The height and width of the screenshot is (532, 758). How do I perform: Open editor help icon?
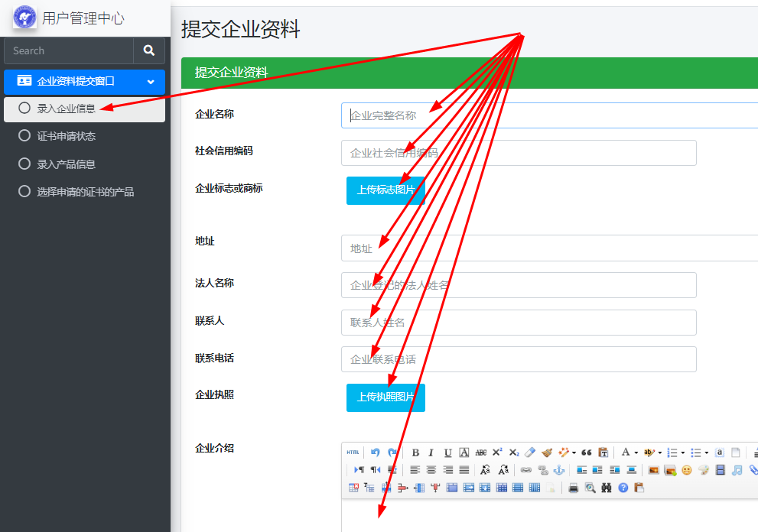623,488
